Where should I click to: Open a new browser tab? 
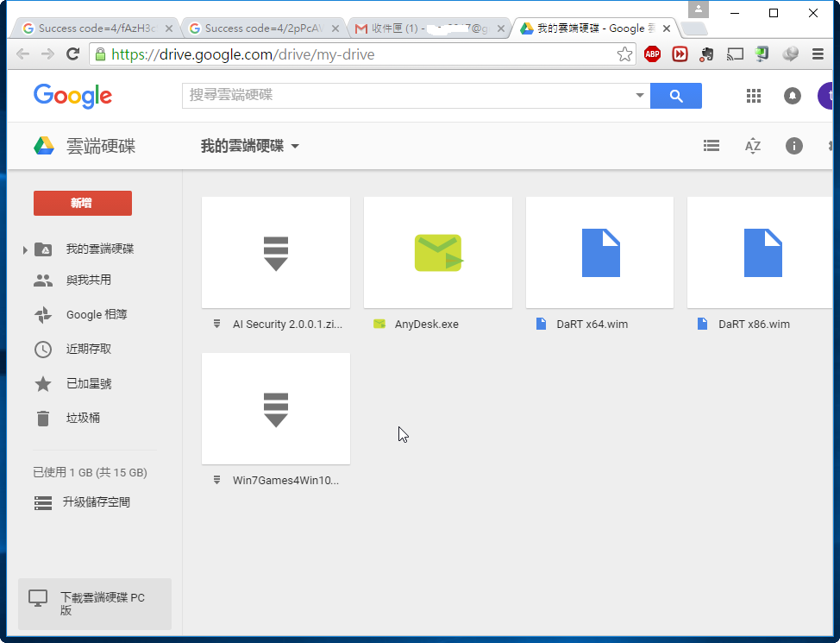pos(694,28)
